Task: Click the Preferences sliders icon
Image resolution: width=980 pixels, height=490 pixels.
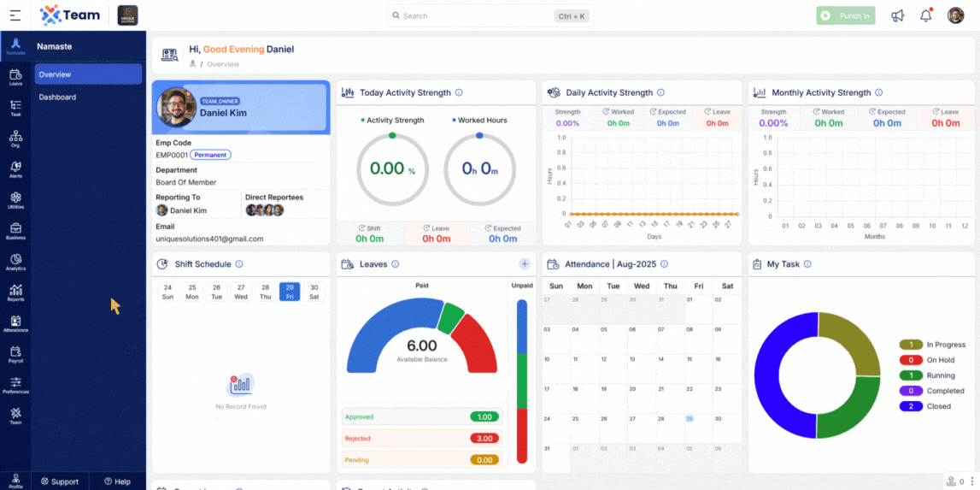Action: 15,385
